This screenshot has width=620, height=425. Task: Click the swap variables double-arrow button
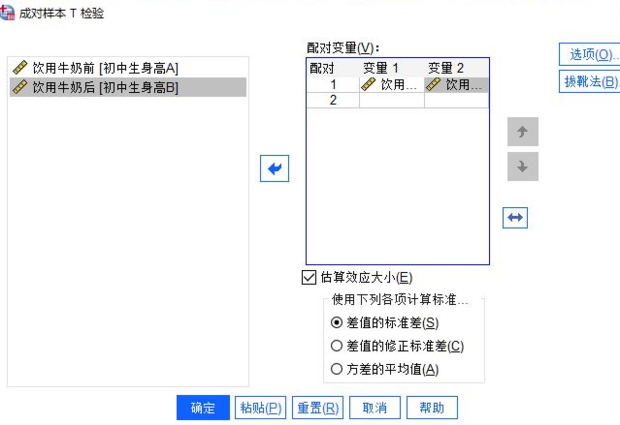click(515, 217)
